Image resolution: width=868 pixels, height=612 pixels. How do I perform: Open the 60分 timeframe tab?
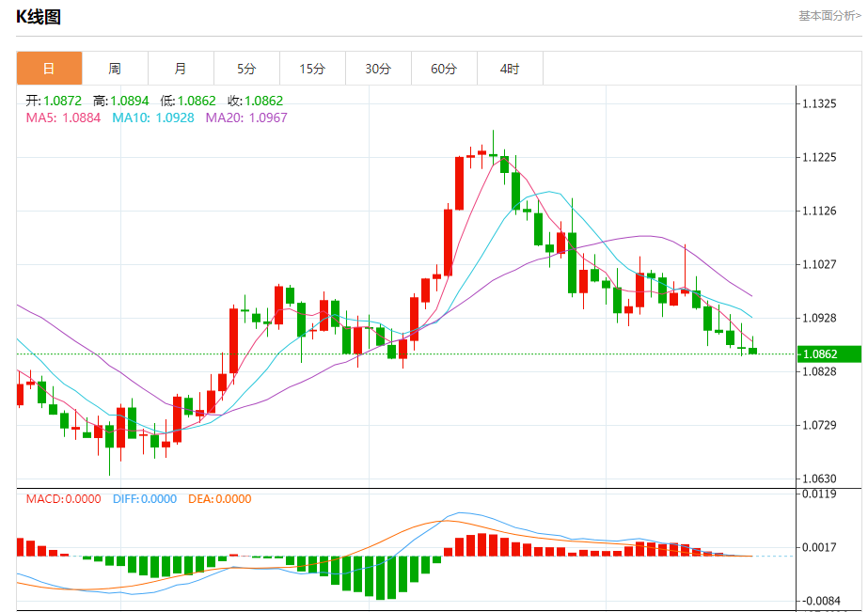point(445,69)
